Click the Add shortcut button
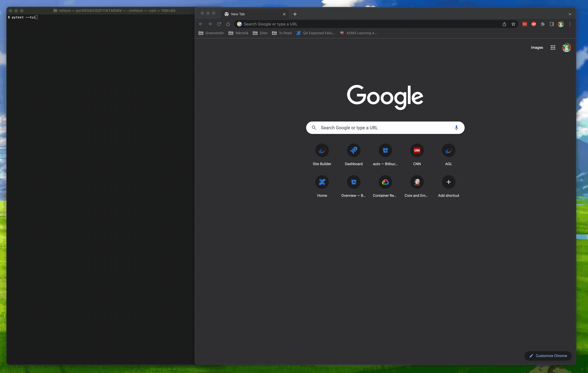The width and height of the screenshot is (588, 373). point(449,187)
